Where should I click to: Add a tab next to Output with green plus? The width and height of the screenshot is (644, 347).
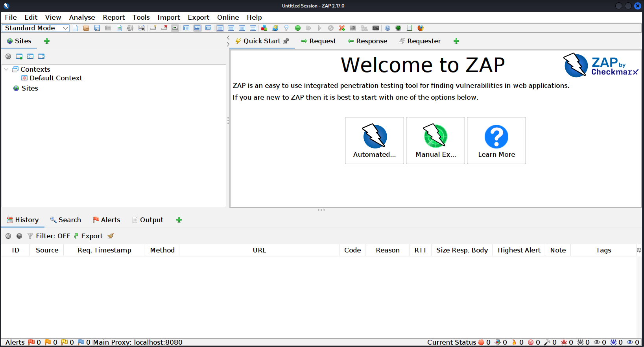click(x=179, y=220)
